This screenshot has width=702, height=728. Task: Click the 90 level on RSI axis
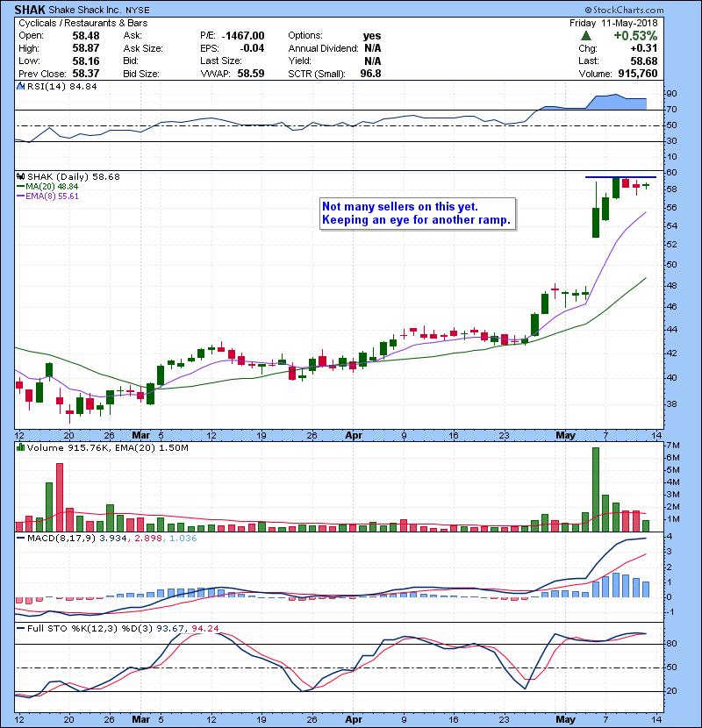pos(672,94)
